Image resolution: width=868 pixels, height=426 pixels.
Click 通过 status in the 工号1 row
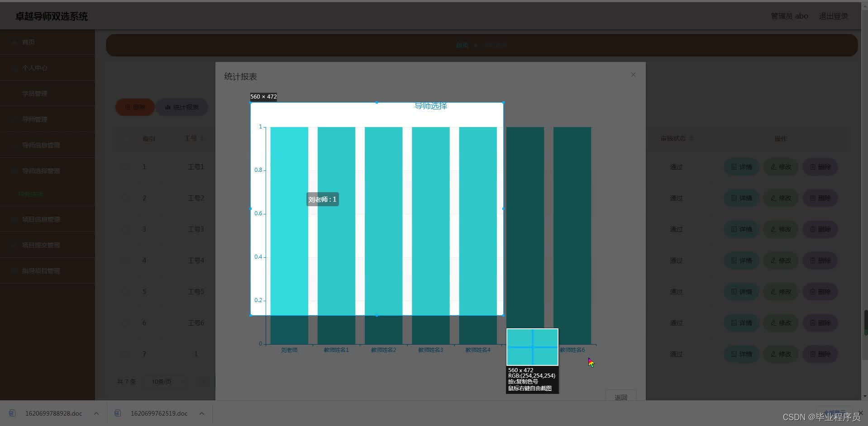coord(676,167)
